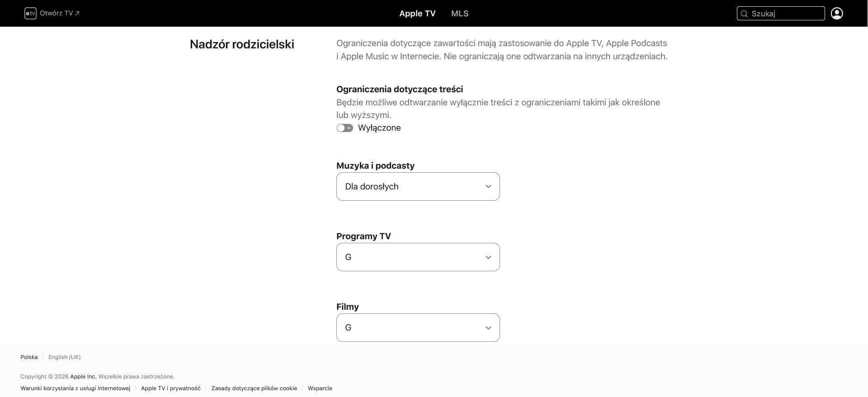
Task: Click the Wyłączone label next to switch
Action: (x=379, y=128)
